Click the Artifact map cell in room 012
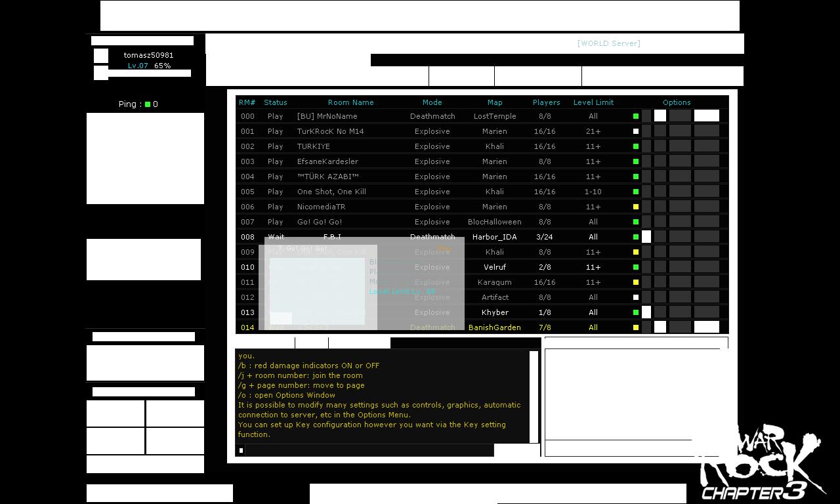 [495, 297]
